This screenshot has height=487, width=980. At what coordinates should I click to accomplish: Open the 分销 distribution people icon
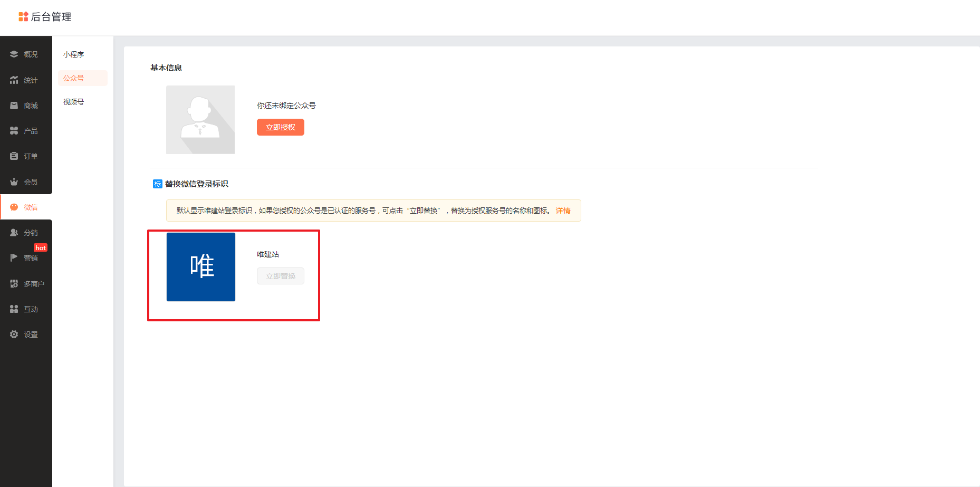click(x=14, y=233)
